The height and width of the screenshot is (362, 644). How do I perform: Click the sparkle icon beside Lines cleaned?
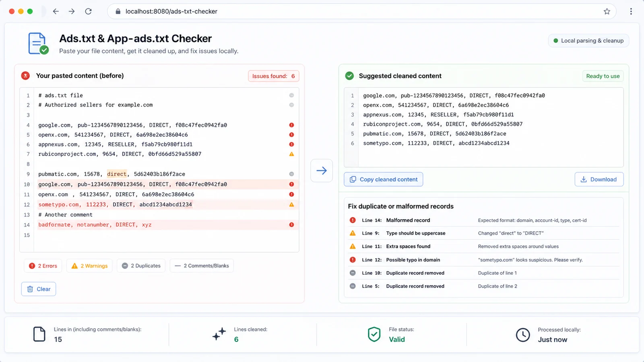pyautogui.click(x=219, y=334)
